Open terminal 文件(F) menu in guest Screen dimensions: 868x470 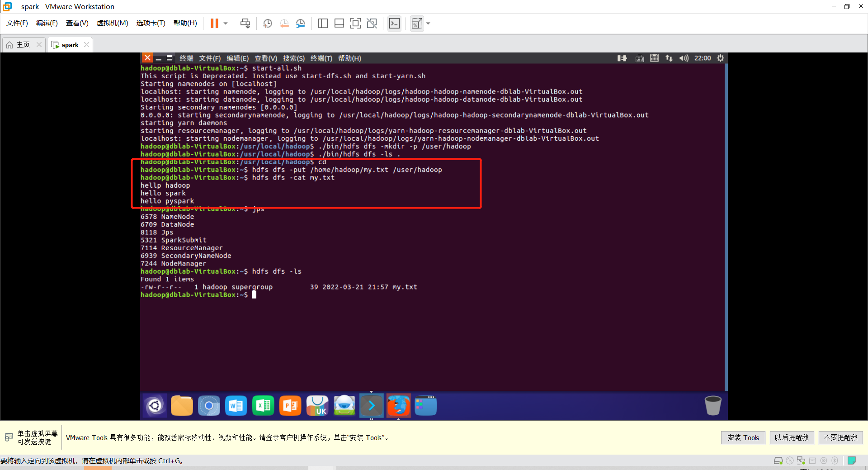[x=210, y=58]
